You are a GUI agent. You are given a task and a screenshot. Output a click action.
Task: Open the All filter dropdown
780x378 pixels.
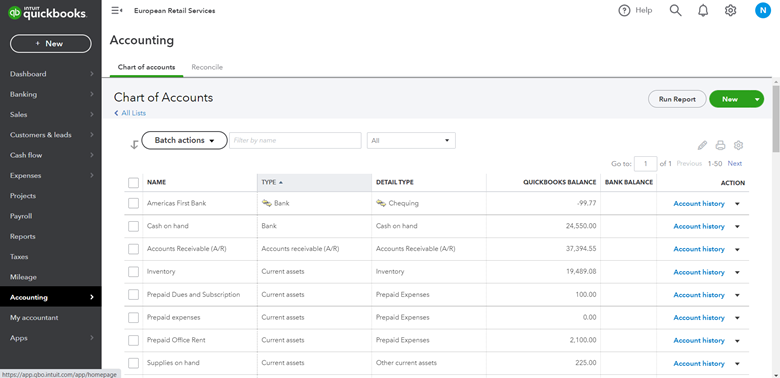pyautogui.click(x=411, y=140)
